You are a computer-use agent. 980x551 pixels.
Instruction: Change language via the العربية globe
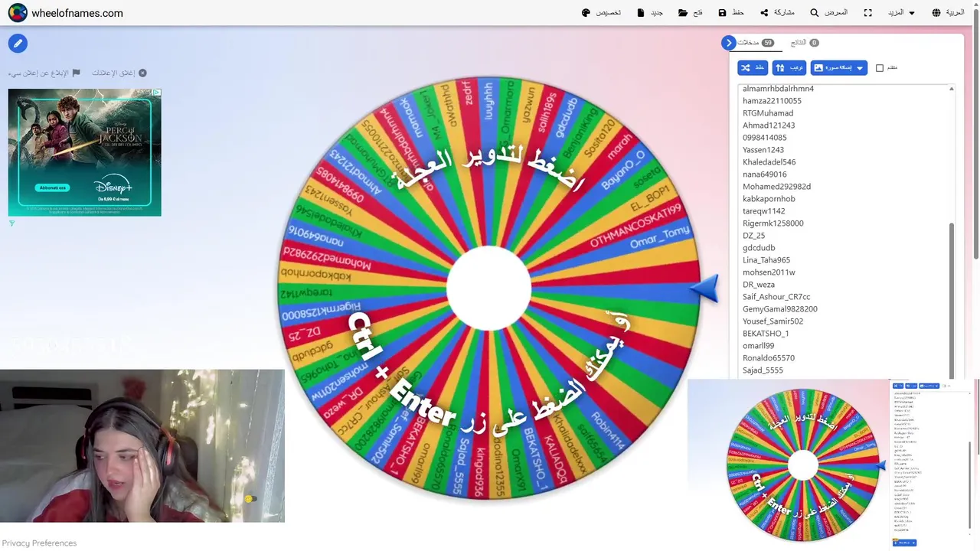[948, 13]
